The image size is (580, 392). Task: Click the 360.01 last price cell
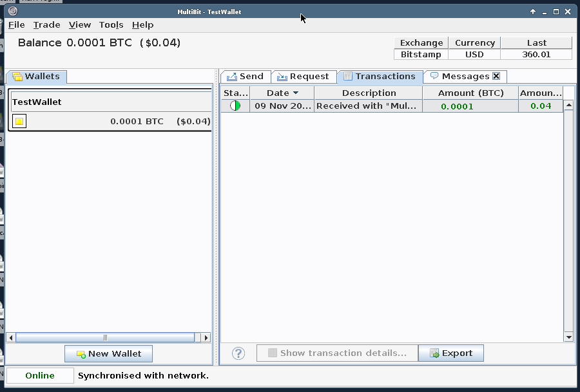(x=536, y=54)
